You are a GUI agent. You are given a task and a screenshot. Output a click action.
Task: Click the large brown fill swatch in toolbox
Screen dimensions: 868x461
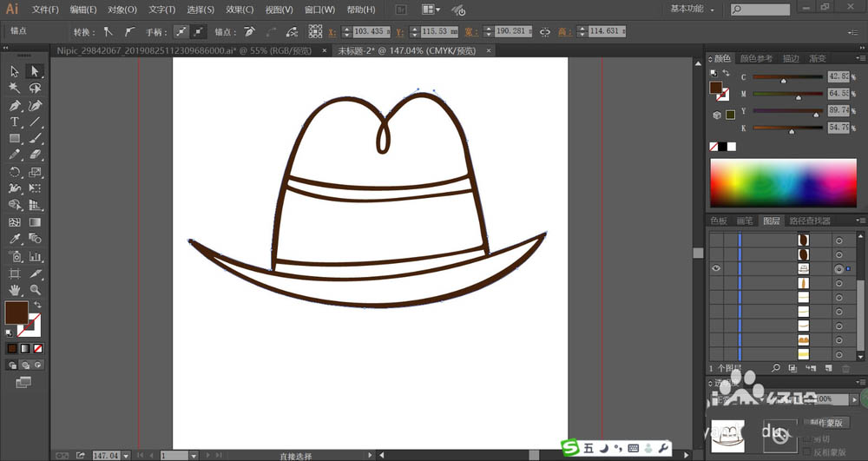16,313
